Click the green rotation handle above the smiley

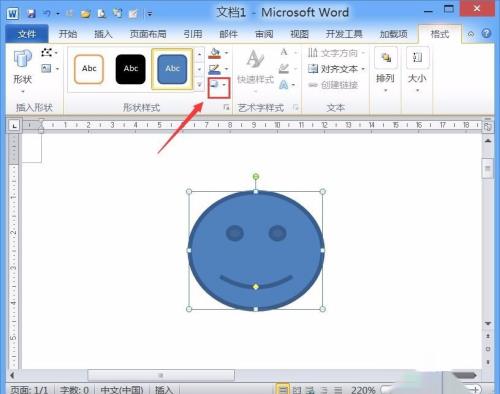click(256, 177)
